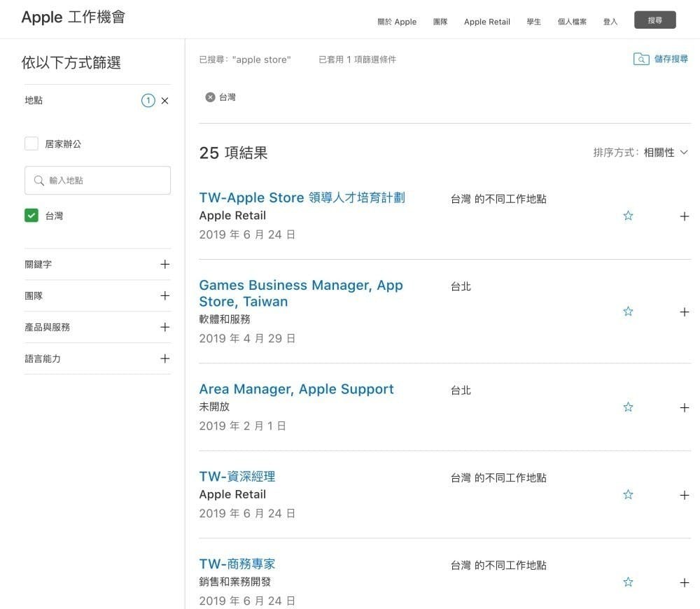
Task: Click 台北 location of Area Manager
Action: pyautogui.click(x=461, y=391)
